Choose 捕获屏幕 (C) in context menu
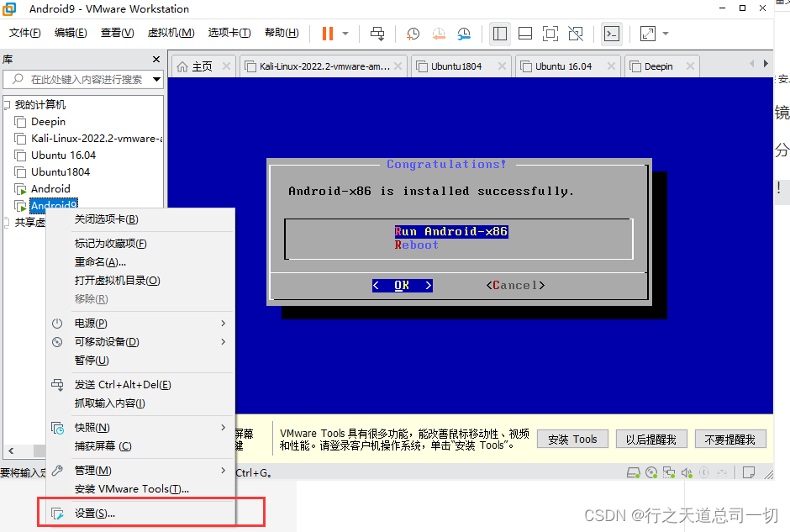This screenshot has width=790, height=532. coord(140,446)
